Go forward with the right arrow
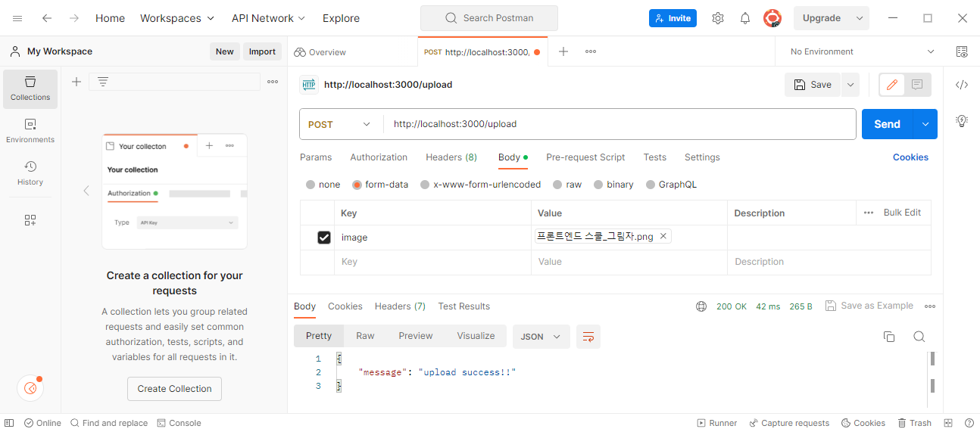The width and height of the screenshot is (980, 432). coord(74,18)
